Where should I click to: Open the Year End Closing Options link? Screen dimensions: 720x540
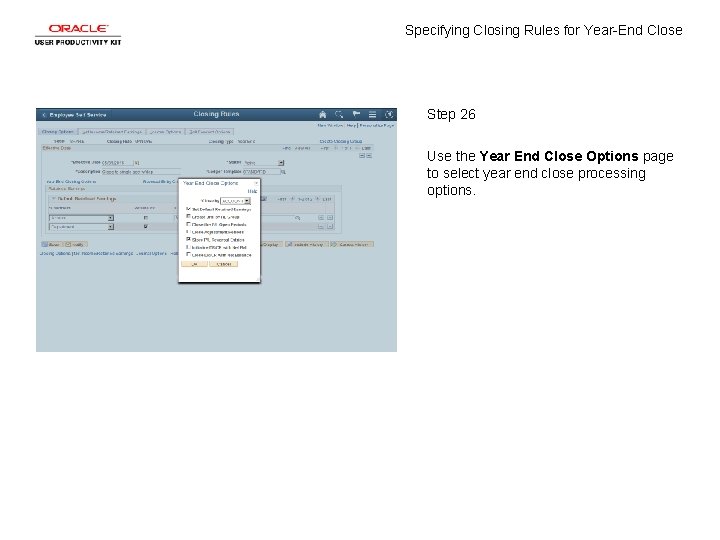click(71, 182)
